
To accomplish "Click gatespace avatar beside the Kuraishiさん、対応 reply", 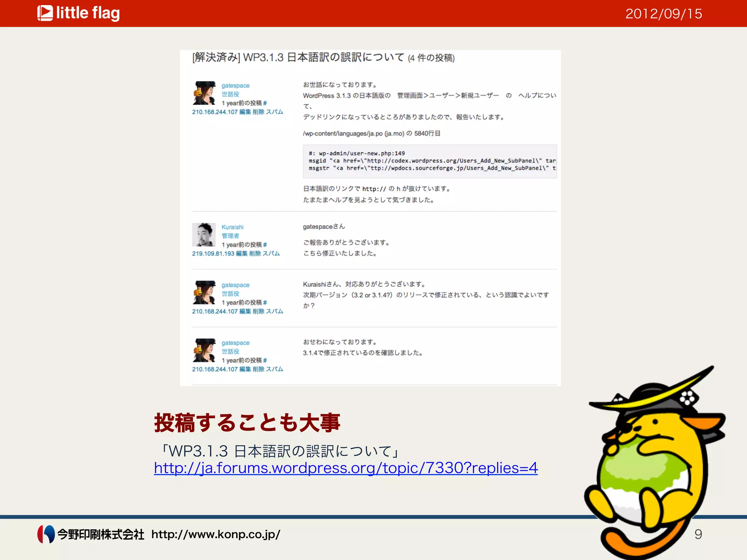I will (204, 292).
